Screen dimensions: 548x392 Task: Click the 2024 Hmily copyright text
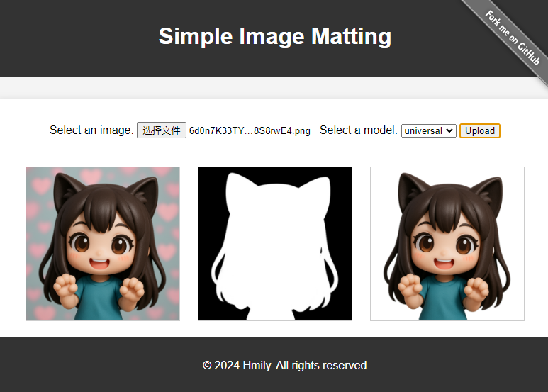[286, 366]
